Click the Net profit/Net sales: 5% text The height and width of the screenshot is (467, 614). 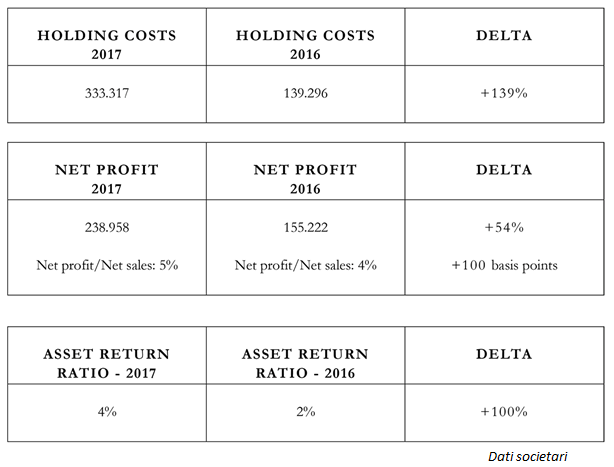[x=106, y=265]
